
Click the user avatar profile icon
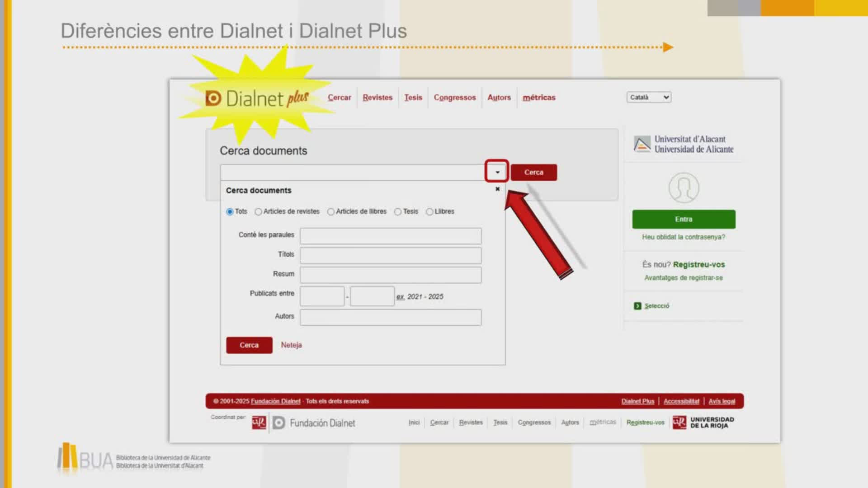click(x=684, y=188)
